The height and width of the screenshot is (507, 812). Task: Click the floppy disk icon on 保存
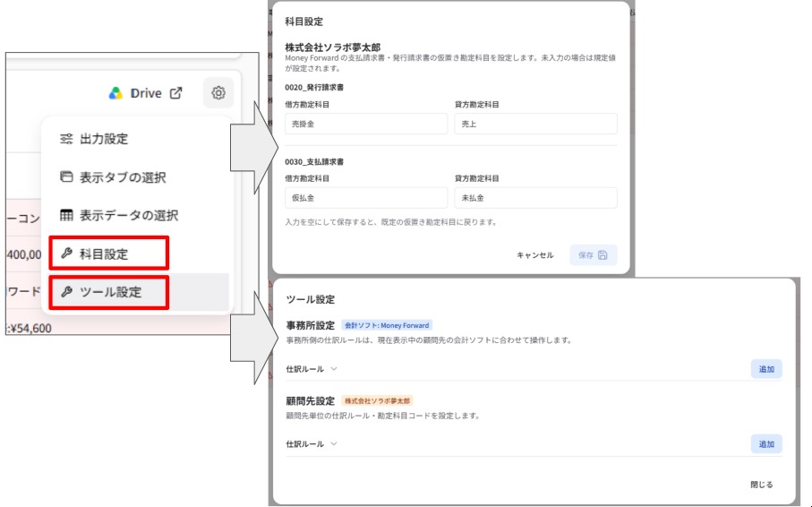603,255
